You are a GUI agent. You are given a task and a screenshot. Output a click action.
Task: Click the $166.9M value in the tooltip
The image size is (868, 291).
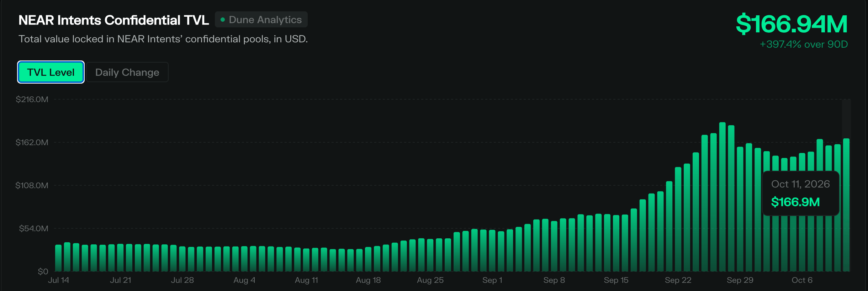point(795,202)
